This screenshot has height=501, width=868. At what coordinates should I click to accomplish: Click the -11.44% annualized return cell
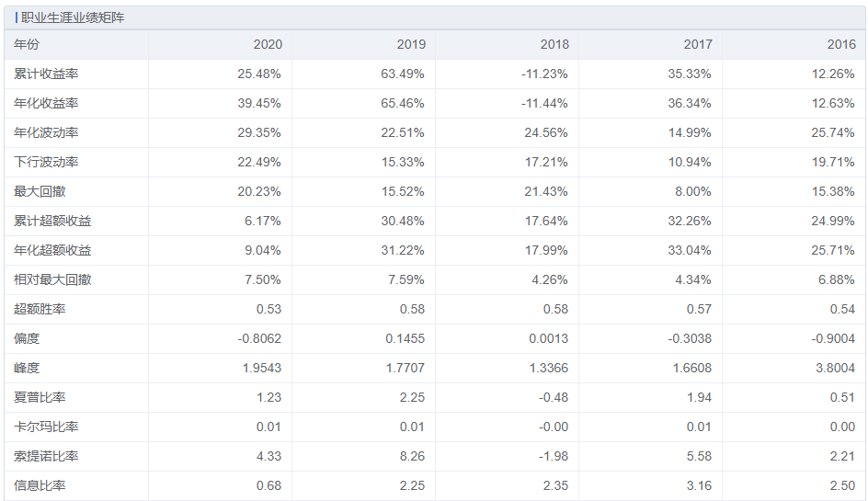point(543,103)
